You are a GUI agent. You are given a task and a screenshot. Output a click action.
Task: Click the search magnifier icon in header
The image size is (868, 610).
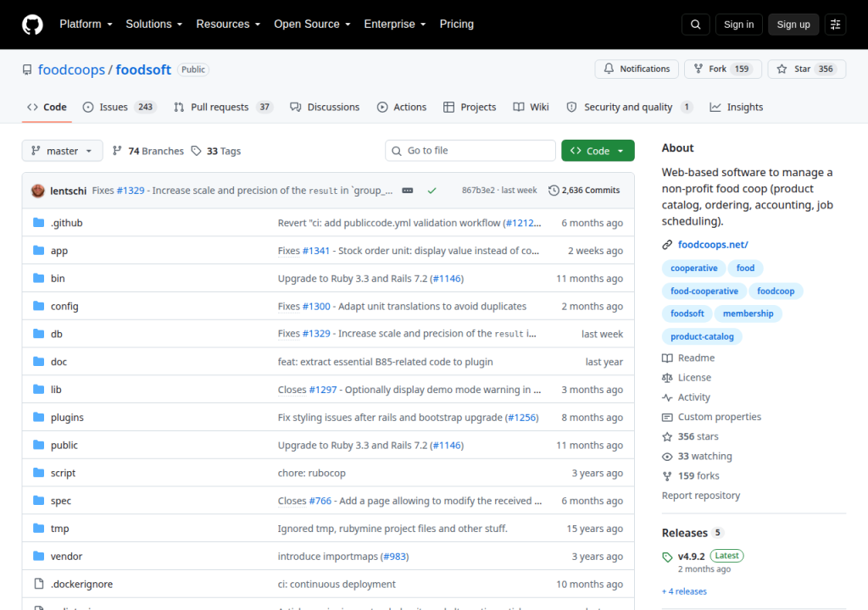pos(695,25)
